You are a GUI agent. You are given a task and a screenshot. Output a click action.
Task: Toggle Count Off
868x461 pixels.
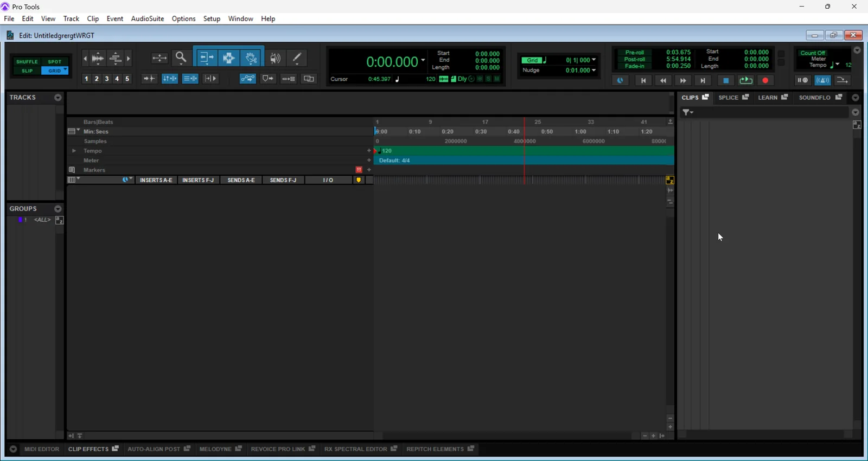point(813,53)
